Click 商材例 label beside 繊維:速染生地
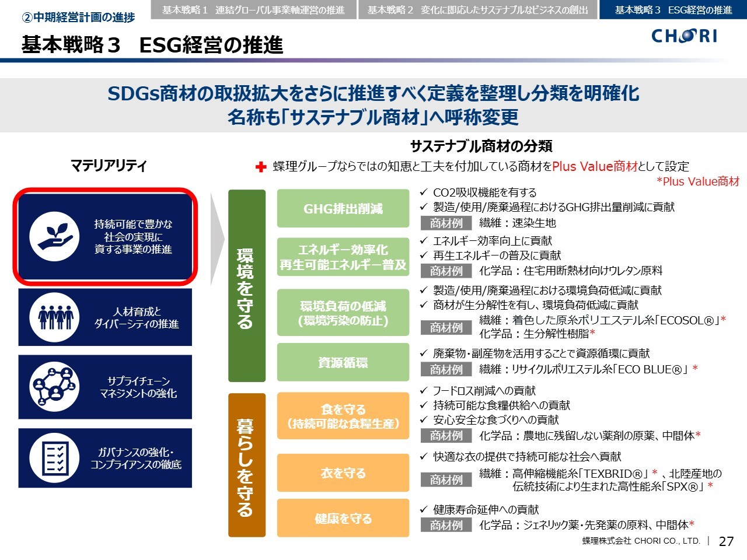747x560 pixels. 446,223
